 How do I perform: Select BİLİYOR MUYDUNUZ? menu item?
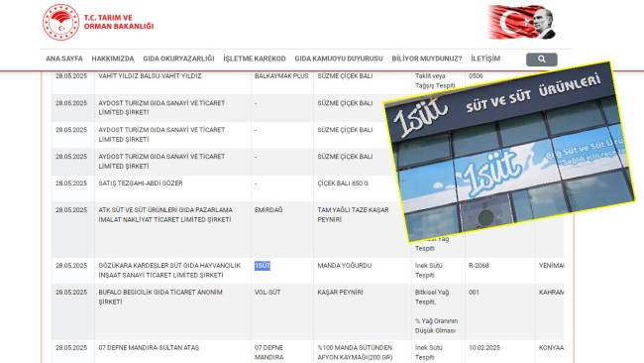coord(427,59)
